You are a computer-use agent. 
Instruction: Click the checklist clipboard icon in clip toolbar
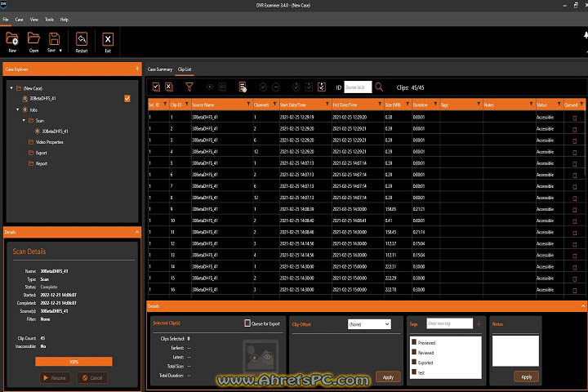click(x=322, y=87)
